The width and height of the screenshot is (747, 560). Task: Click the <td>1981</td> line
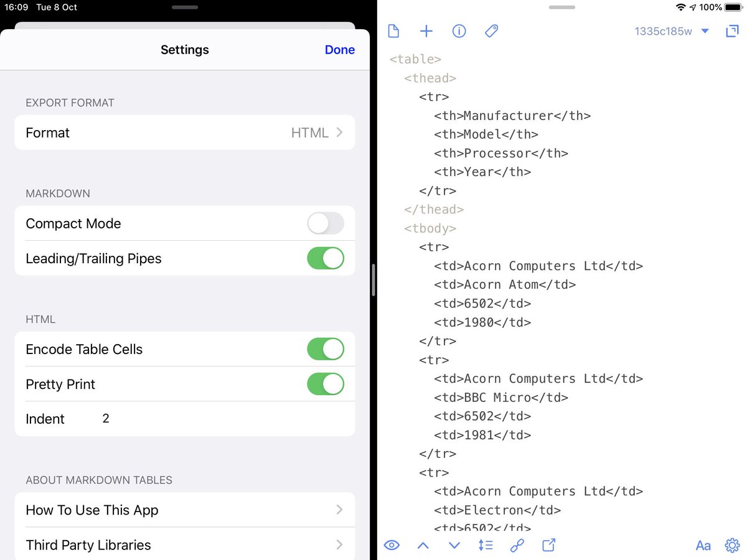click(x=482, y=435)
